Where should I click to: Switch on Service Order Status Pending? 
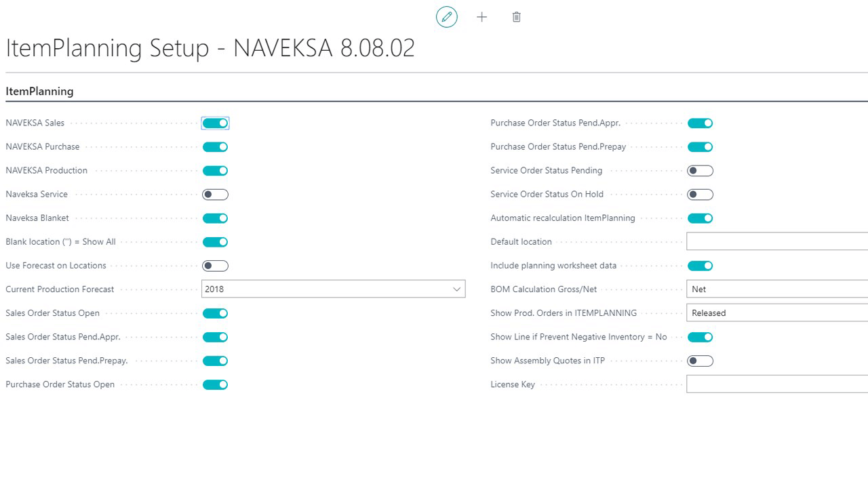[700, 171]
